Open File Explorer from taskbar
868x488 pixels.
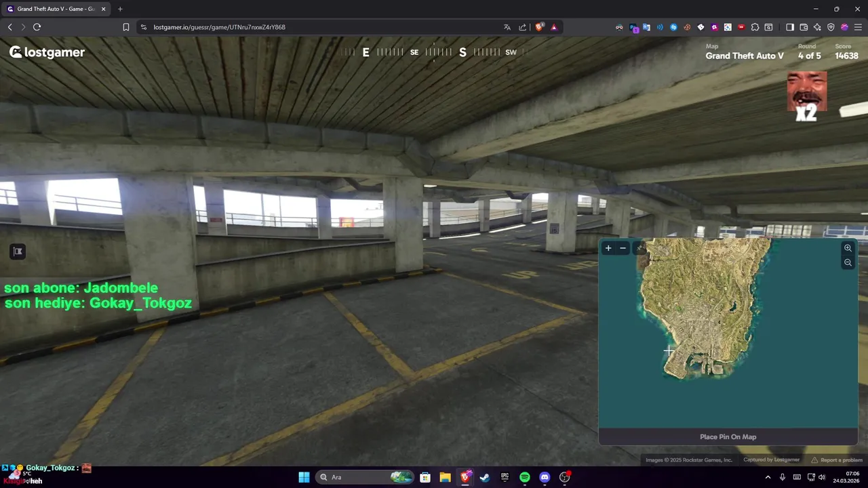(x=445, y=477)
